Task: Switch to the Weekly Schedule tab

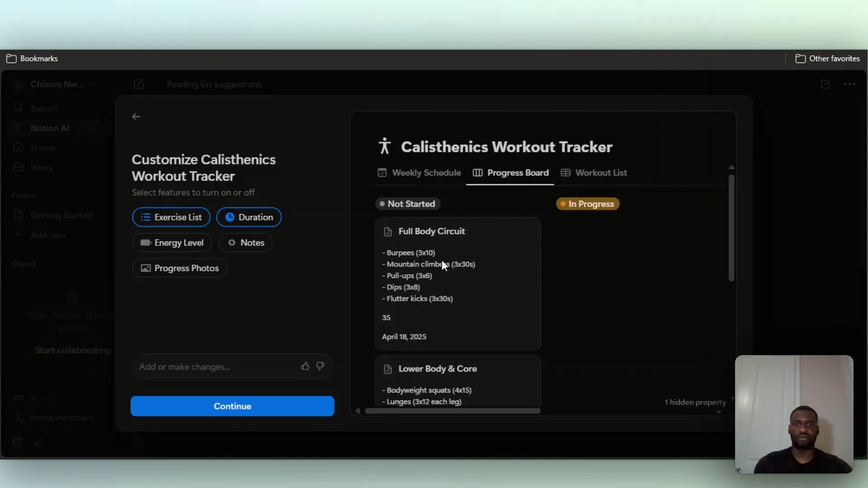Action: [419, 173]
